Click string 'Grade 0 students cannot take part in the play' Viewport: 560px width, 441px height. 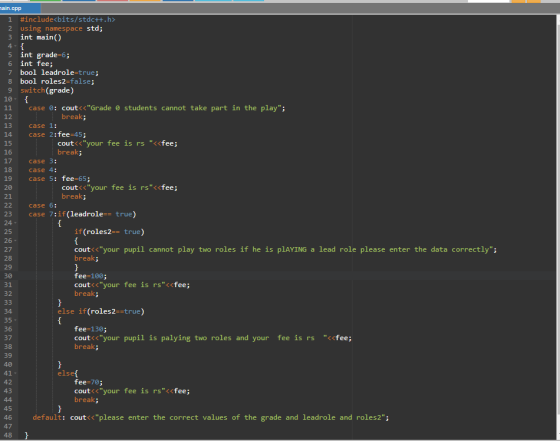[184, 108]
